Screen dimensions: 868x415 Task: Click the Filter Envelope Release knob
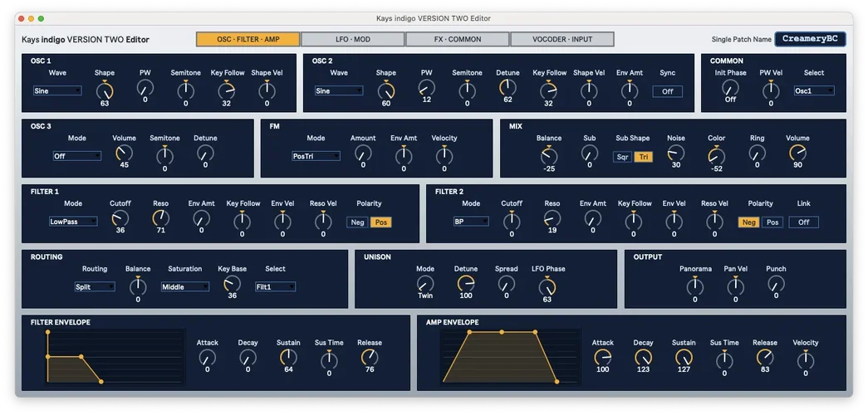point(370,357)
